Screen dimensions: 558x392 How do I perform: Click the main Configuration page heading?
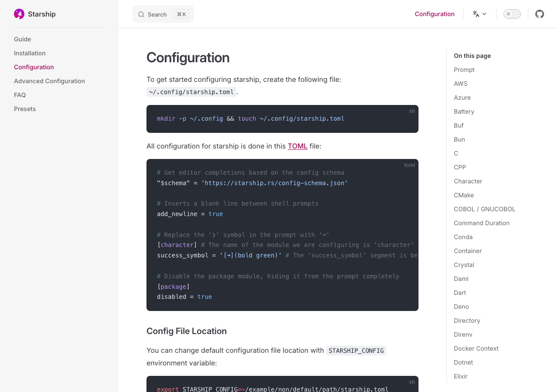click(x=188, y=57)
